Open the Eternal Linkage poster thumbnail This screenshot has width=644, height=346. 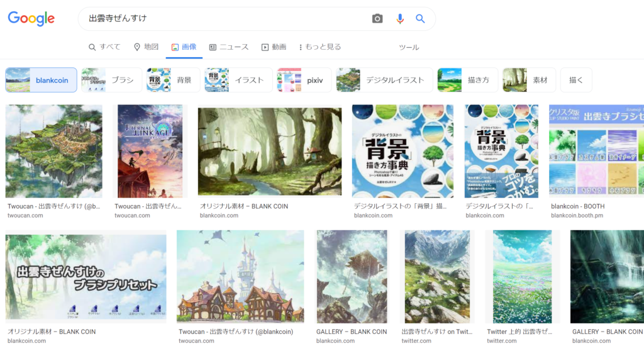click(150, 151)
